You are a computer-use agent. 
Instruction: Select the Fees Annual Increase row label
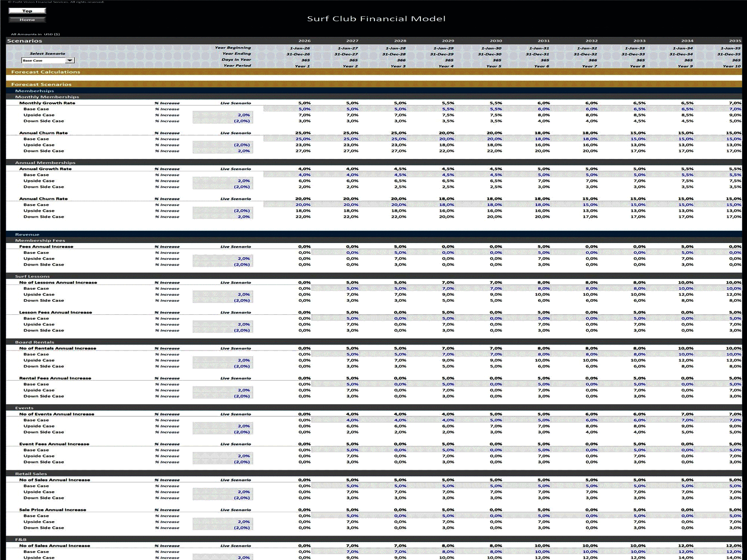coord(46,247)
